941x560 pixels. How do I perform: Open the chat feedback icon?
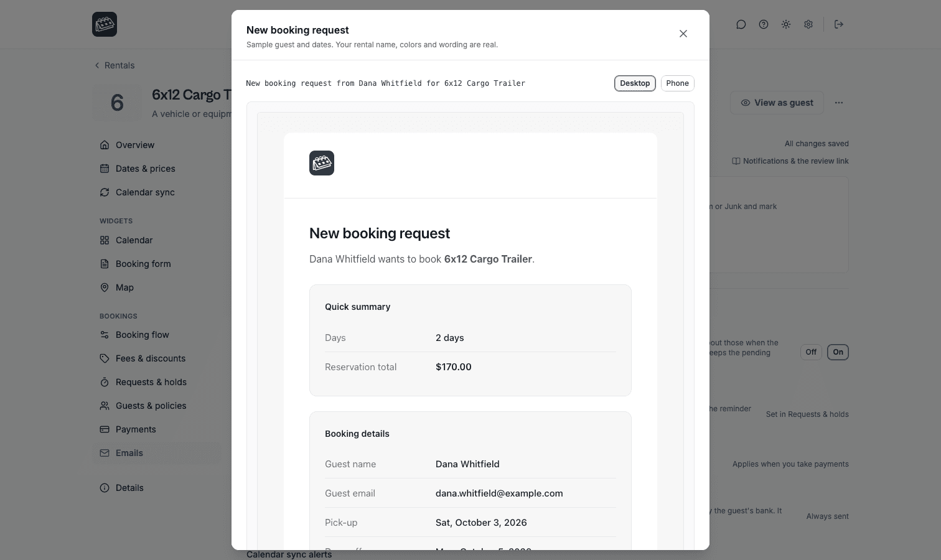741,24
